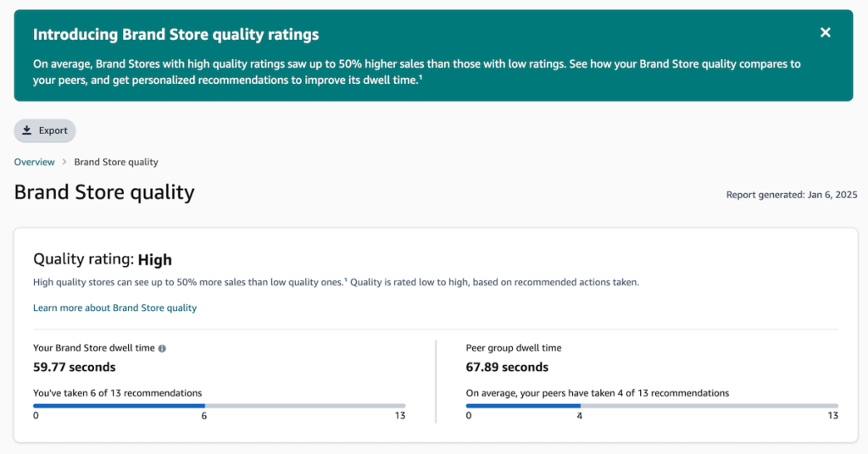Click the Brand Store quality page heading
The height and width of the screenshot is (454, 868).
pyautogui.click(x=104, y=192)
